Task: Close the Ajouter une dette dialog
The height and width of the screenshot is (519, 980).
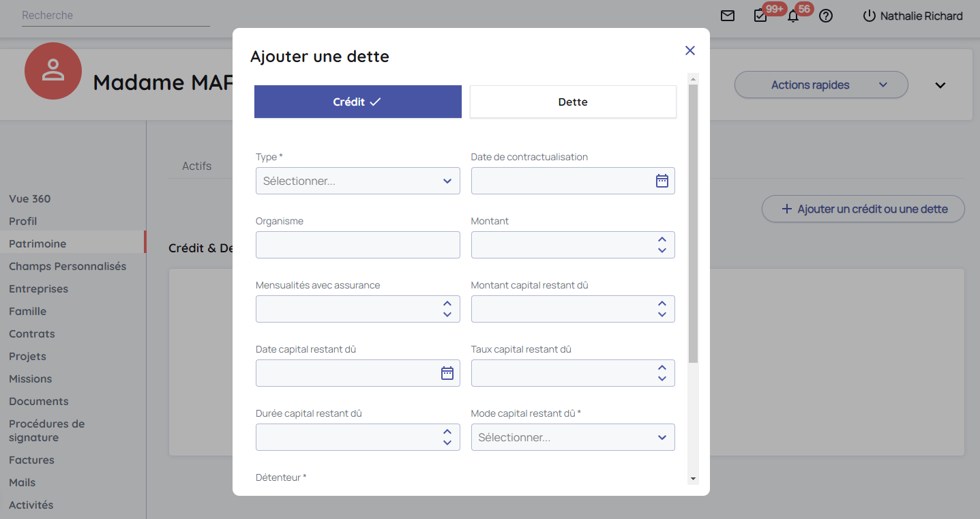Action: [690, 50]
